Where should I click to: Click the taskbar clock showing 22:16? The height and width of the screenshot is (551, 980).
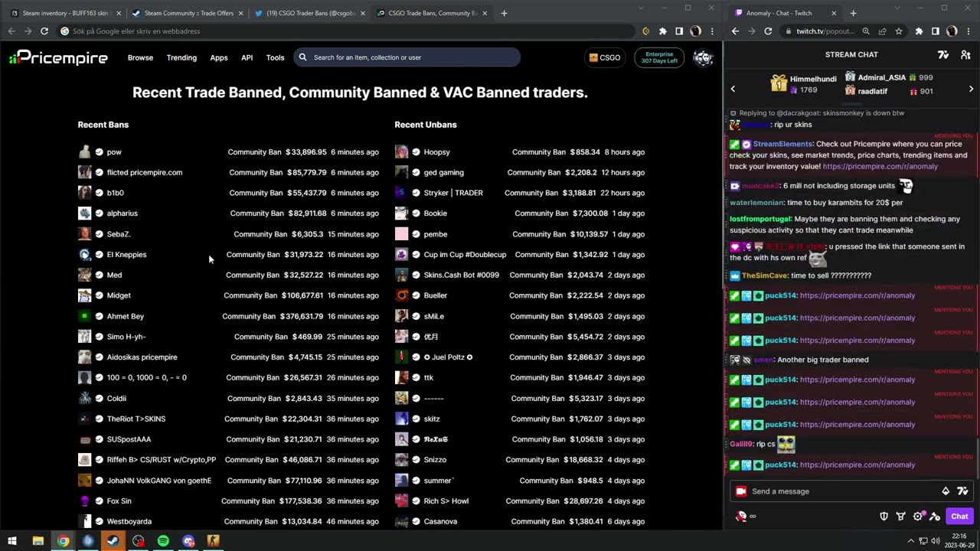960,540
